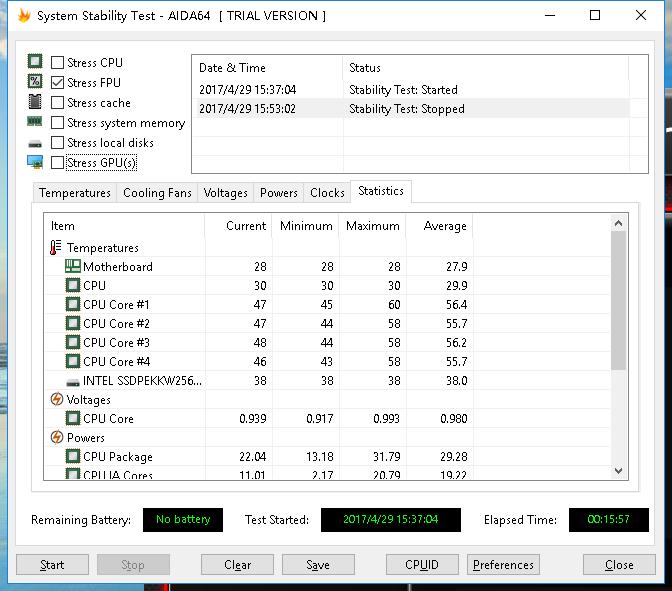Tick the Stress local disks checkbox
Screen dimensions: 672x591
tap(57, 142)
